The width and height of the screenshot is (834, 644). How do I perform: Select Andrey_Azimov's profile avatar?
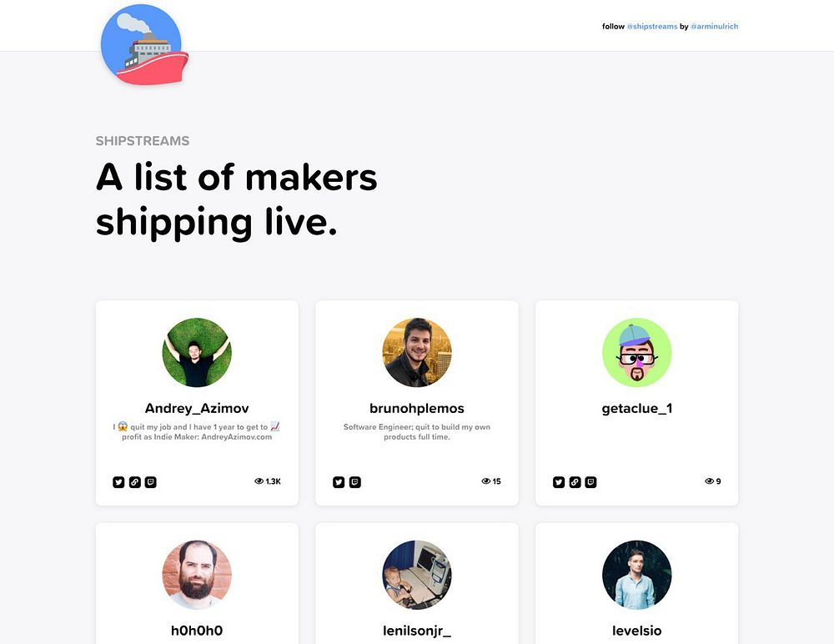point(197,352)
